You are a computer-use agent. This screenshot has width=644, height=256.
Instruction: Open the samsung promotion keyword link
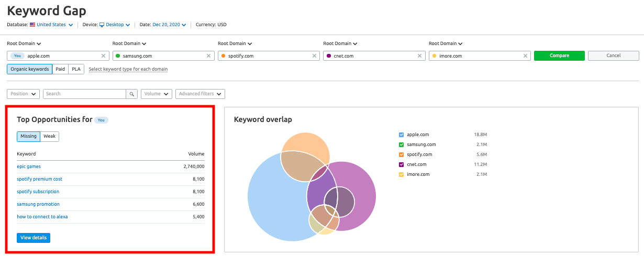point(38,204)
